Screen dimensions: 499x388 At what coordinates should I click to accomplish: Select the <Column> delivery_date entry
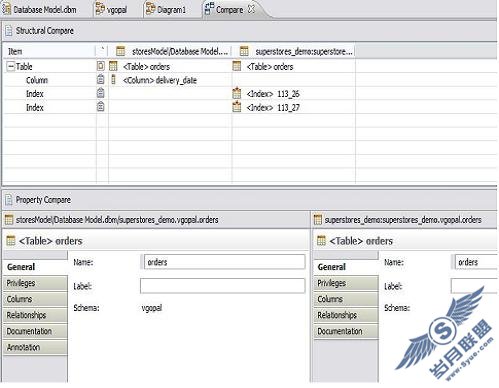click(x=160, y=80)
